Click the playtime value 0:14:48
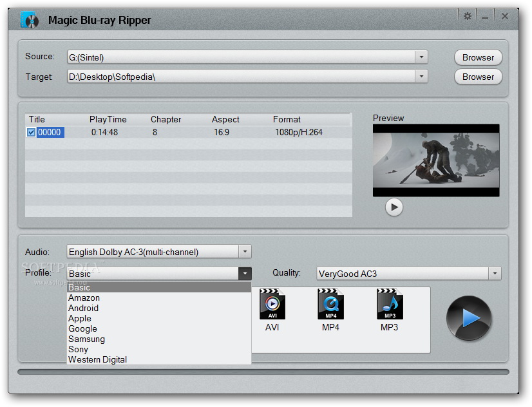Image resolution: width=532 pixels, height=407 pixels. (104, 132)
